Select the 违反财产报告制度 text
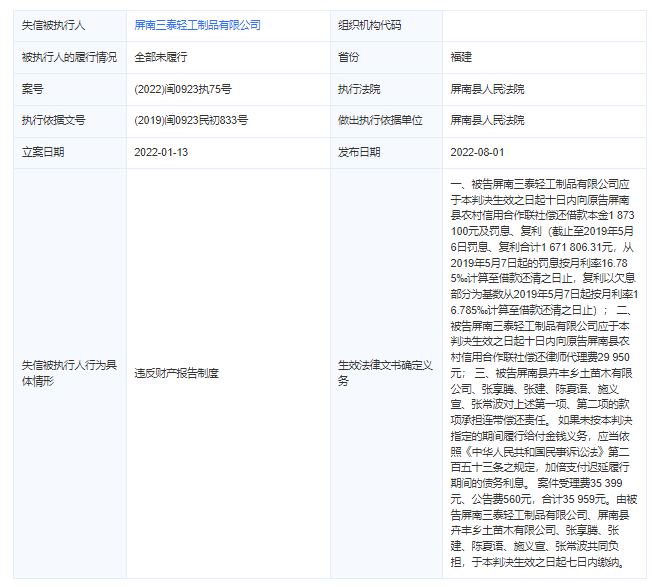Image resolution: width=652 pixels, height=587 pixels. tap(176, 373)
